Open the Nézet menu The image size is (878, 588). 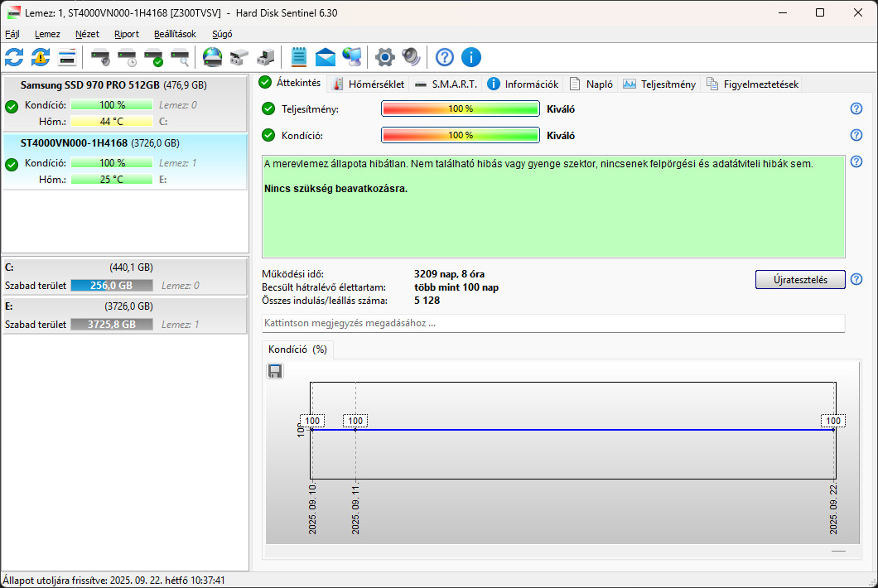click(87, 34)
